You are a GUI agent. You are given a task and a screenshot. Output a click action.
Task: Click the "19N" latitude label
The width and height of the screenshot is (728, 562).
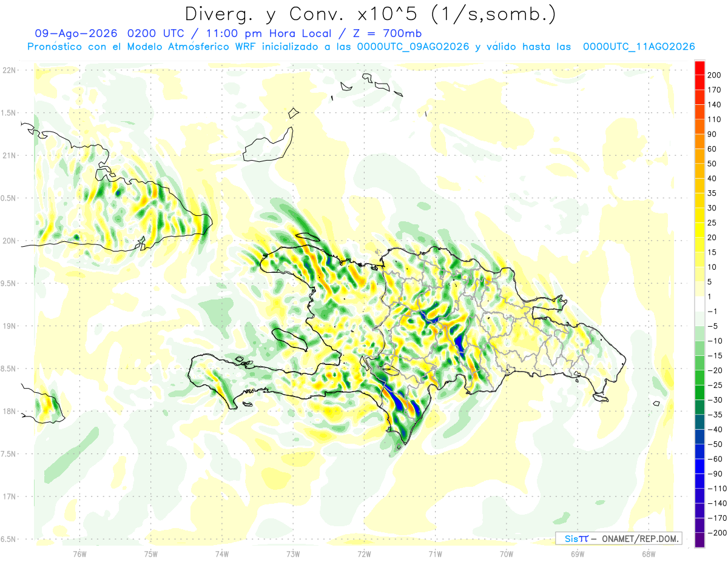8,326
